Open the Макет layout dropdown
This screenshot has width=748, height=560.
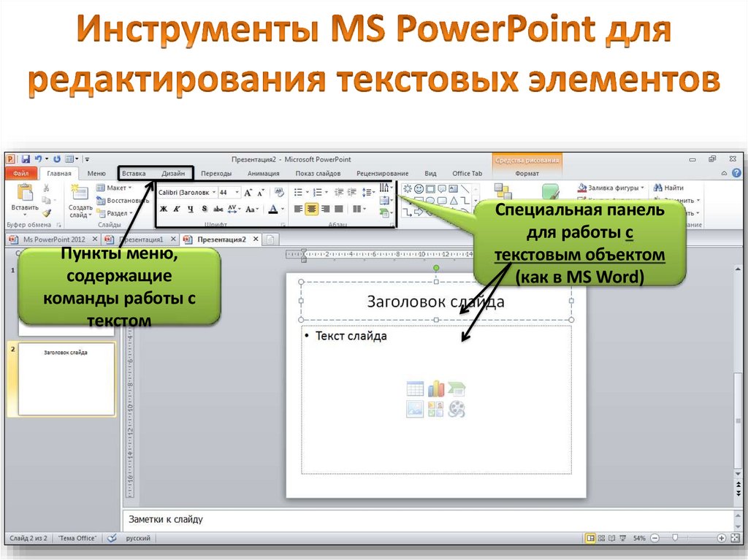114,188
